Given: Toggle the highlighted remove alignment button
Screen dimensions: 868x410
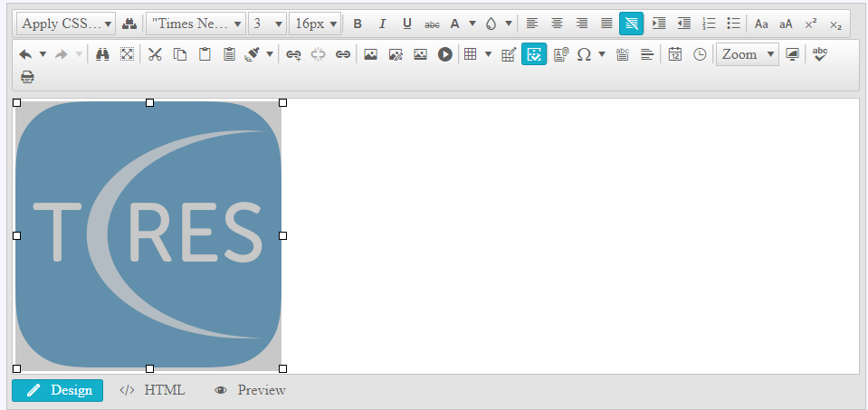Looking at the screenshot, I should point(631,24).
